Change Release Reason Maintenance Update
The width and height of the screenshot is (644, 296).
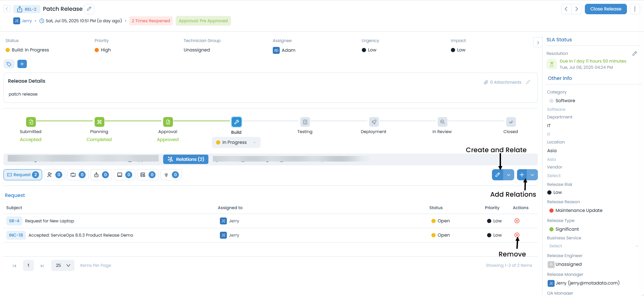point(576,211)
